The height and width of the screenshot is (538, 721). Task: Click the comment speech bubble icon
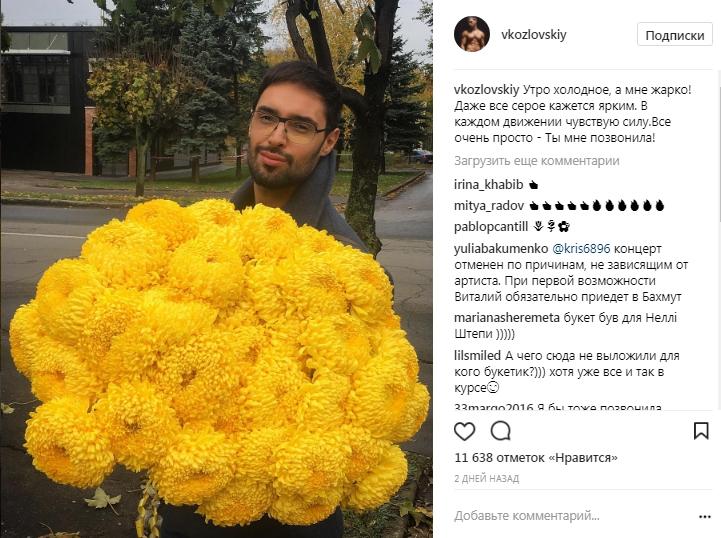(500, 431)
